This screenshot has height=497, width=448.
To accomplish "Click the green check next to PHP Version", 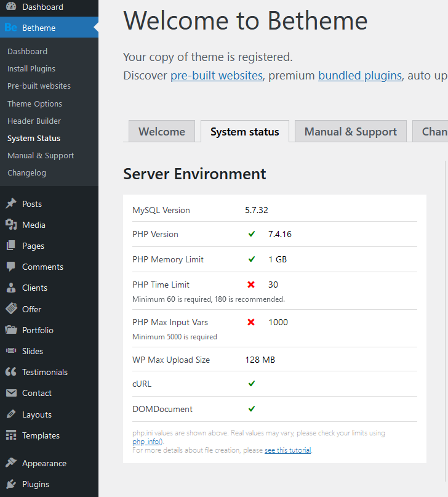I will pos(252,234).
